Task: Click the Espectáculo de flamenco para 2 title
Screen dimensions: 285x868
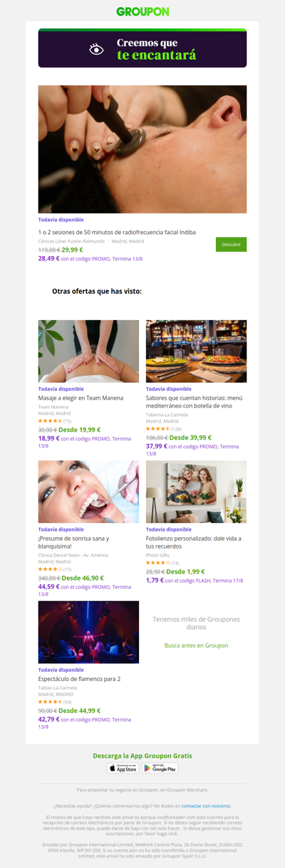Action: pyautogui.click(x=79, y=679)
